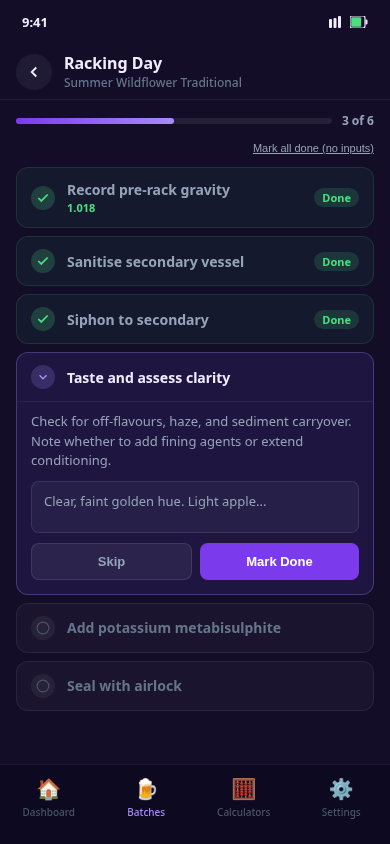Image resolution: width=390 pixels, height=844 pixels.
Task: Open Calculators abacus icon
Action: (x=244, y=789)
